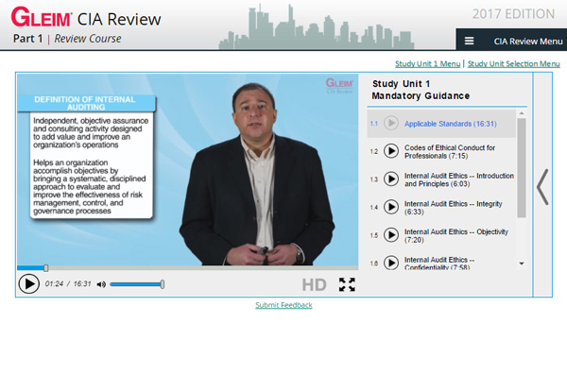Screen dimensions: 567x392
Task: Play lesson 1.6 Confidentiality icon
Action: (x=391, y=263)
